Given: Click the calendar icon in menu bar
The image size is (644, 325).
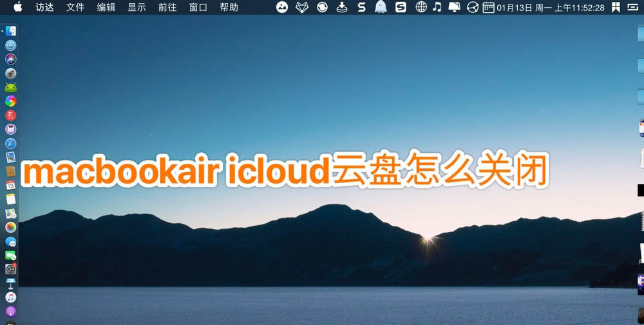Looking at the screenshot, I should click(x=488, y=7).
